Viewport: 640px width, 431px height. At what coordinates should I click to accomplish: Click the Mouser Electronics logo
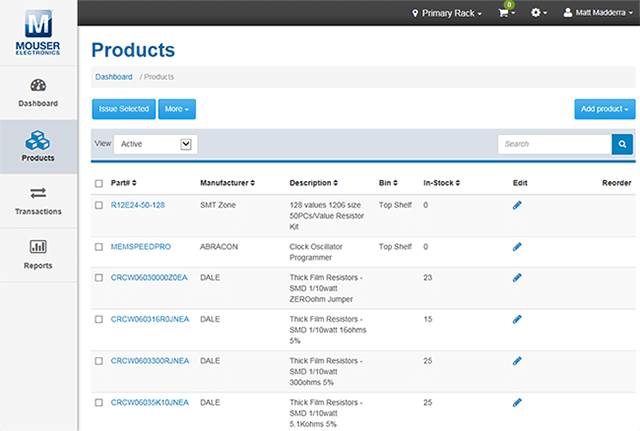tap(38, 30)
